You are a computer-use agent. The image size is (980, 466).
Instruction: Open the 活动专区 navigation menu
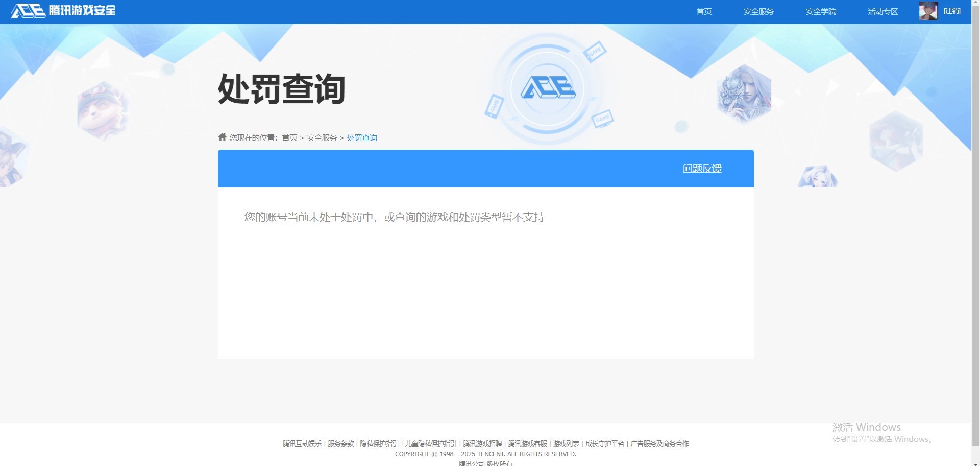(883, 11)
